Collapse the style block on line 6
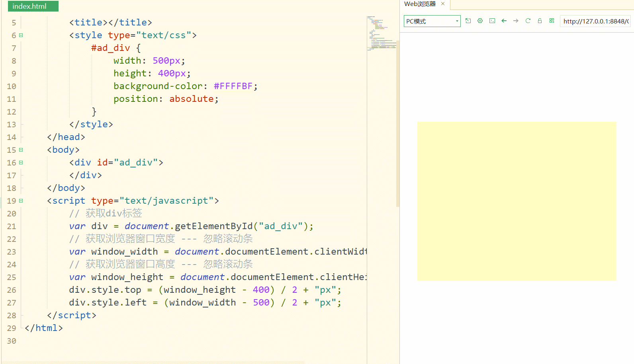This screenshot has width=634, height=364. coord(21,35)
